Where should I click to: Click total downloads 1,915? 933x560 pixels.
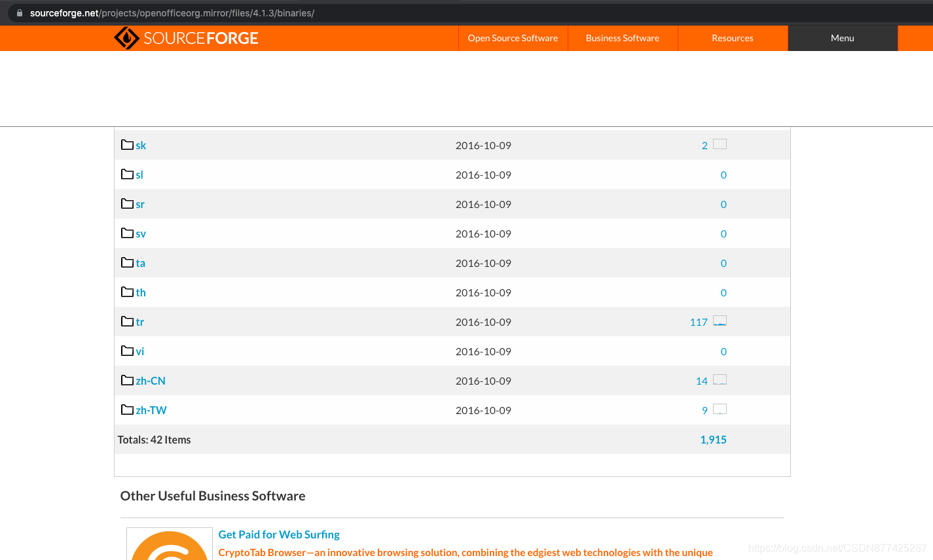coord(713,440)
